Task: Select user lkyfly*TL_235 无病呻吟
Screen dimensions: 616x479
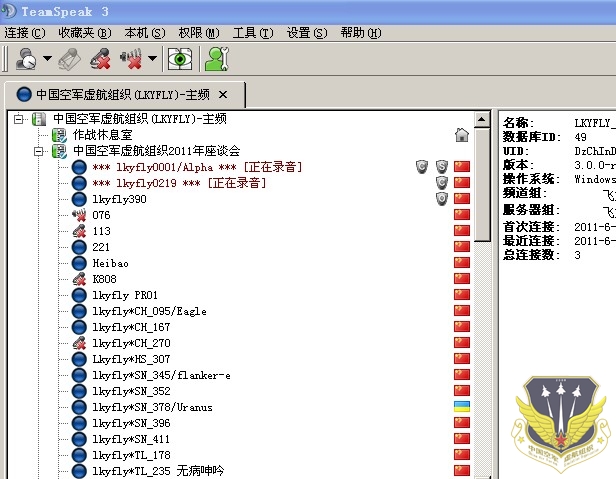Action: pyautogui.click(x=158, y=471)
